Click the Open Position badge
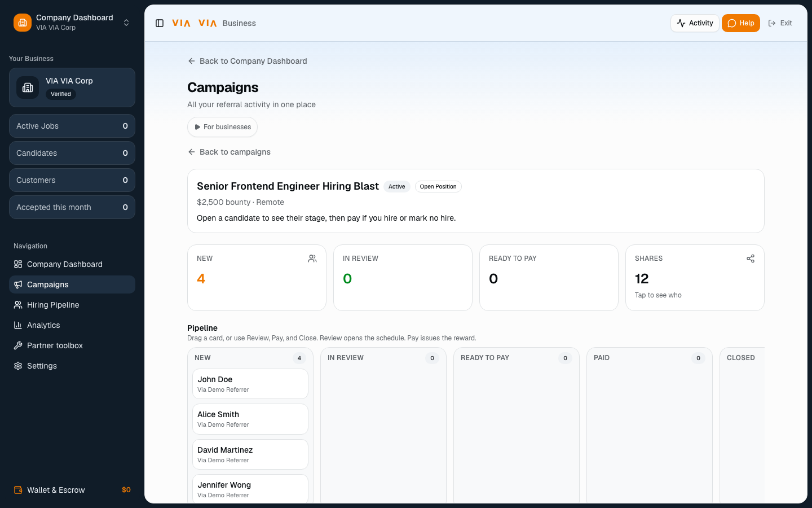Screen dimensions: 812x508 tap(438, 187)
